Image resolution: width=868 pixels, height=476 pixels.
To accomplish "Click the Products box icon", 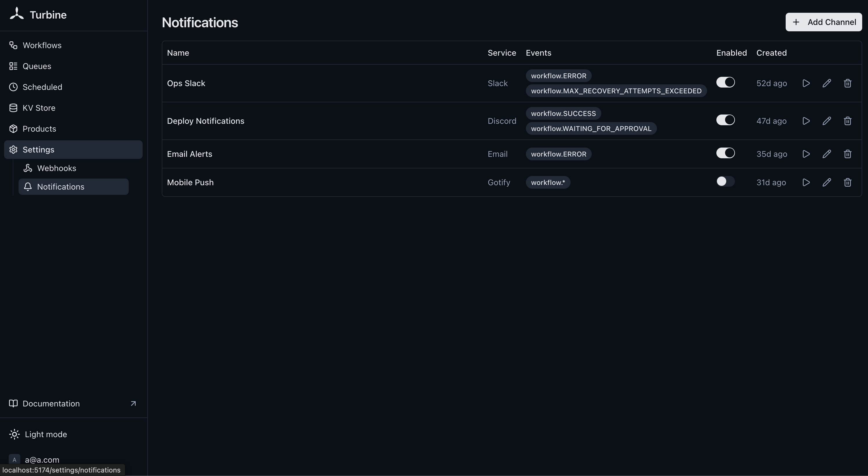I will (x=13, y=129).
